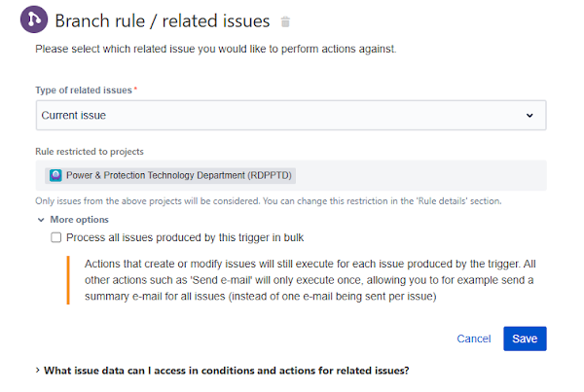The height and width of the screenshot is (392, 584).
Task: Delete the rule via the trash icon
Action: [285, 22]
